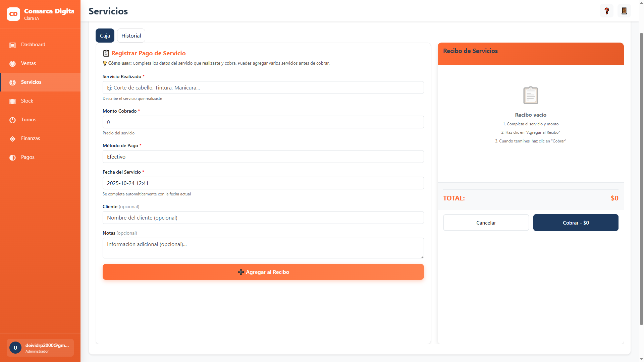Click the logout door icon

pyautogui.click(x=624, y=11)
